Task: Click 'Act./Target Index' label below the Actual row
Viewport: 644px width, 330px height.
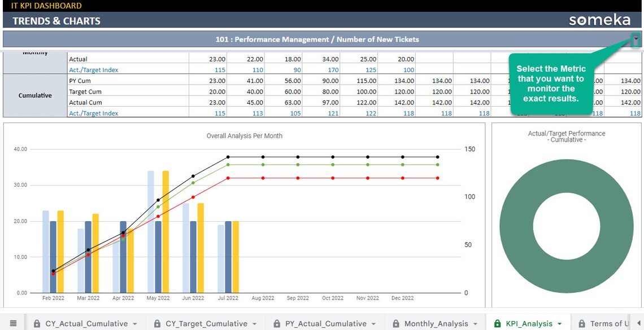Action: tap(94, 70)
